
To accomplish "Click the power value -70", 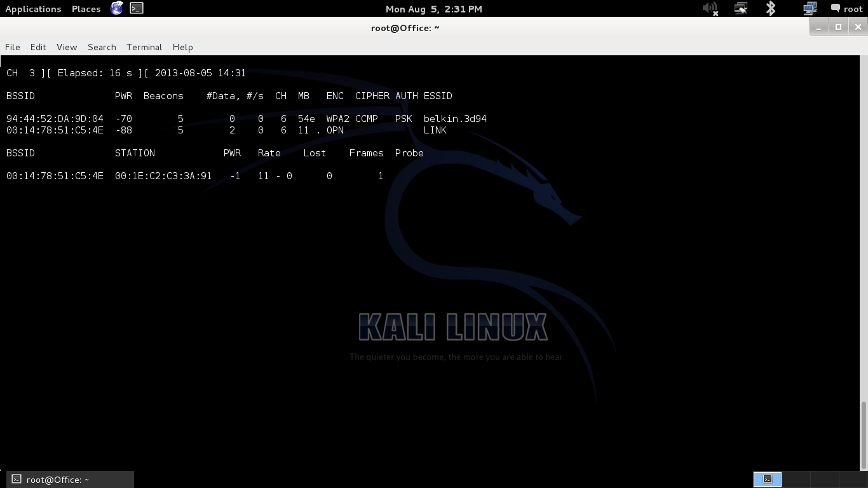I will [x=124, y=119].
